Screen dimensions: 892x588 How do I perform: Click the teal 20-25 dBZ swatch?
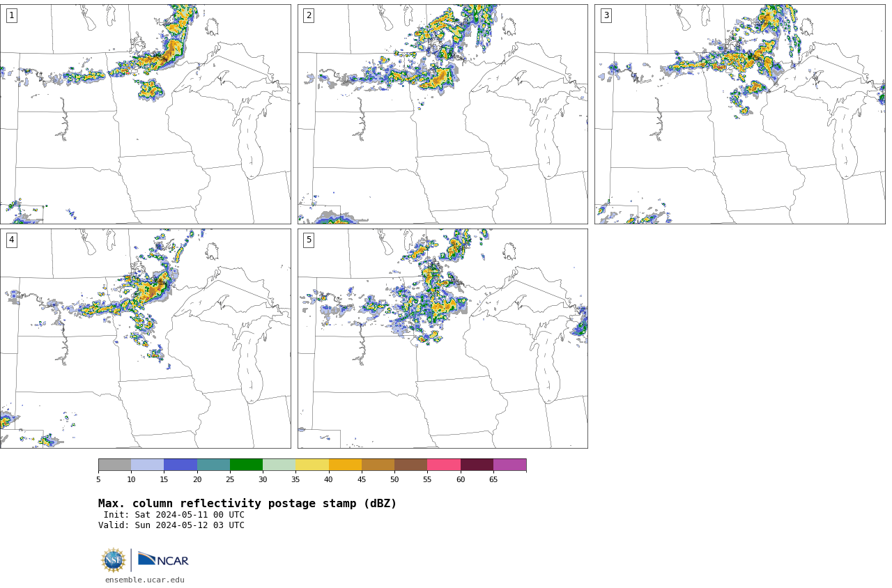[x=213, y=465]
